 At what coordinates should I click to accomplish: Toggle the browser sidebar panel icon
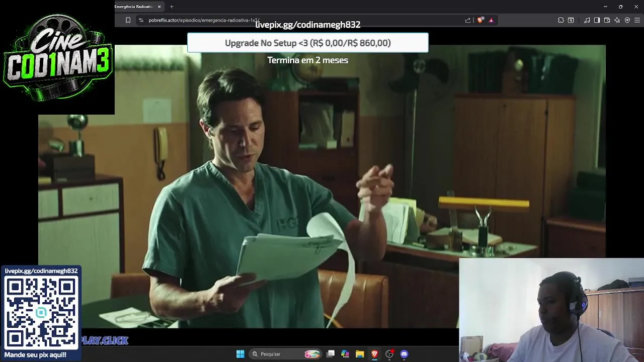[597, 20]
